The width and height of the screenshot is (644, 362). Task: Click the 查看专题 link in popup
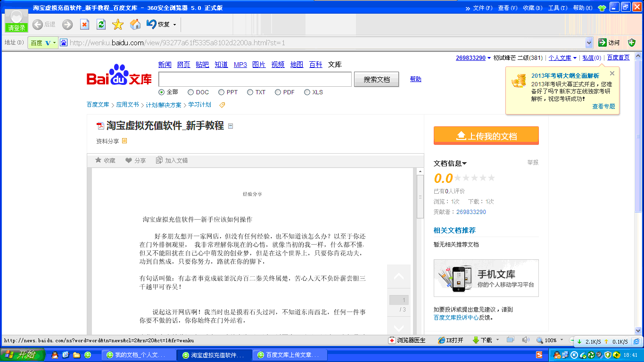[604, 107]
